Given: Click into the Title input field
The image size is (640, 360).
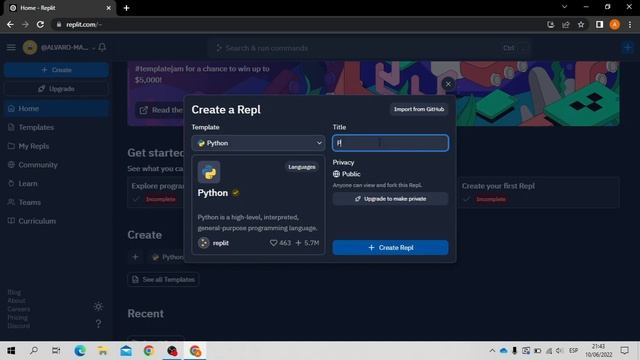Looking at the screenshot, I should click(390, 143).
